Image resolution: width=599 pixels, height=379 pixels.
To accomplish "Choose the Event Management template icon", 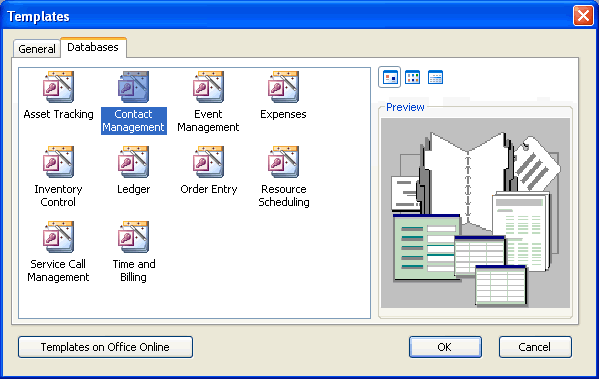I will 208,87.
